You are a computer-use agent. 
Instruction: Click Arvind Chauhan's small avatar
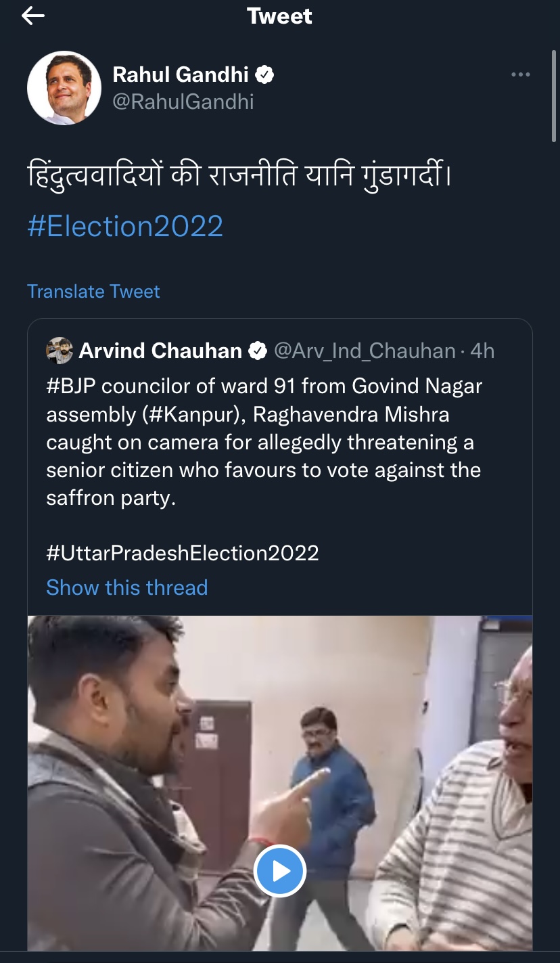(59, 351)
